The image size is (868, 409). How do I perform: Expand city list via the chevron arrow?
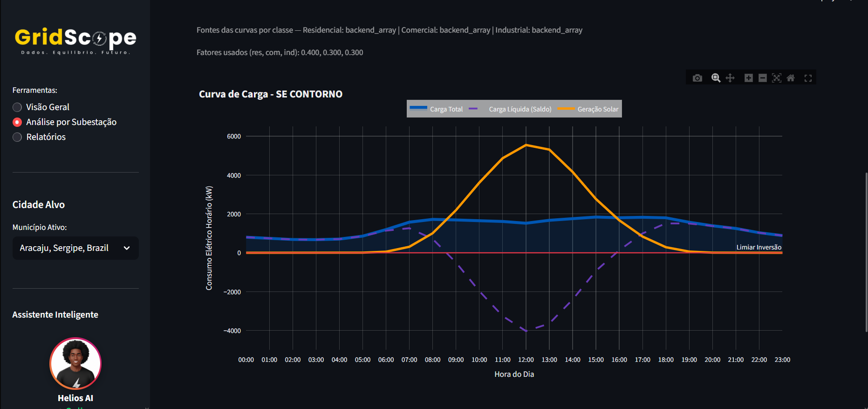[x=127, y=248]
